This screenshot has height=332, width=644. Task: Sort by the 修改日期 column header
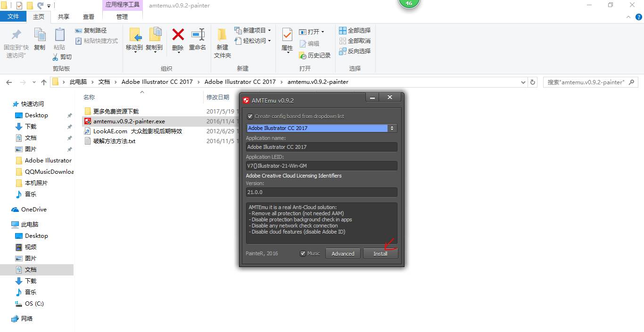point(218,97)
